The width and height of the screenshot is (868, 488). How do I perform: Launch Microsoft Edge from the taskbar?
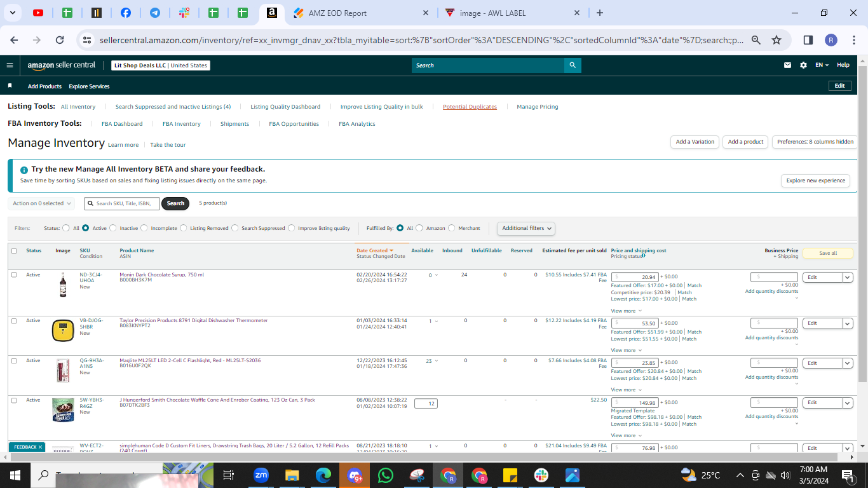[323, 475]
